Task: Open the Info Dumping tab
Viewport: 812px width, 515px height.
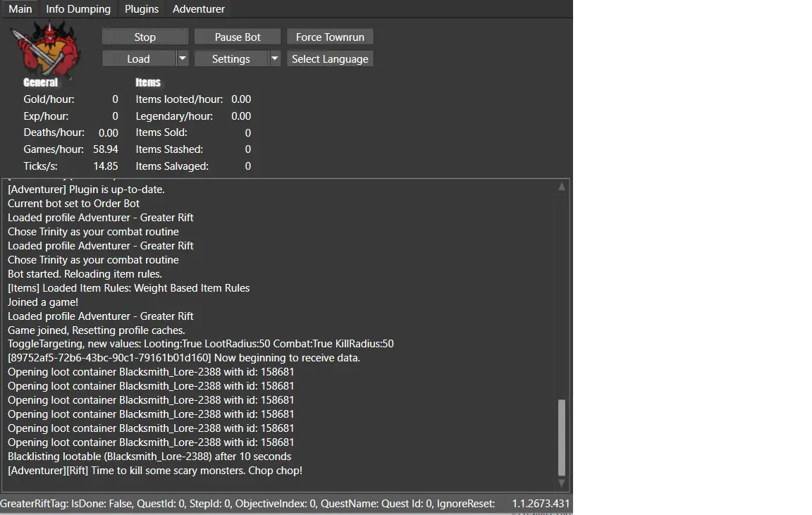Action: [x=78, y=9]
